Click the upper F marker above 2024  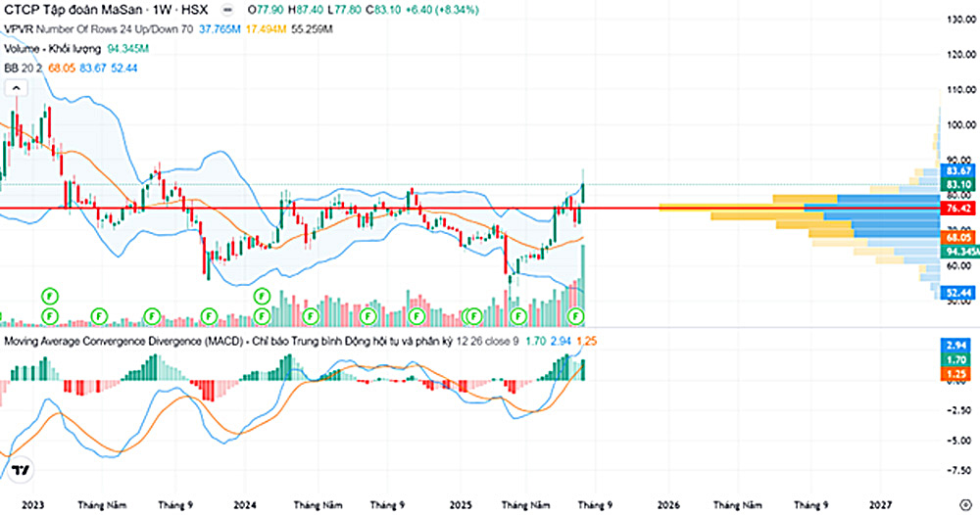point(262,296)
